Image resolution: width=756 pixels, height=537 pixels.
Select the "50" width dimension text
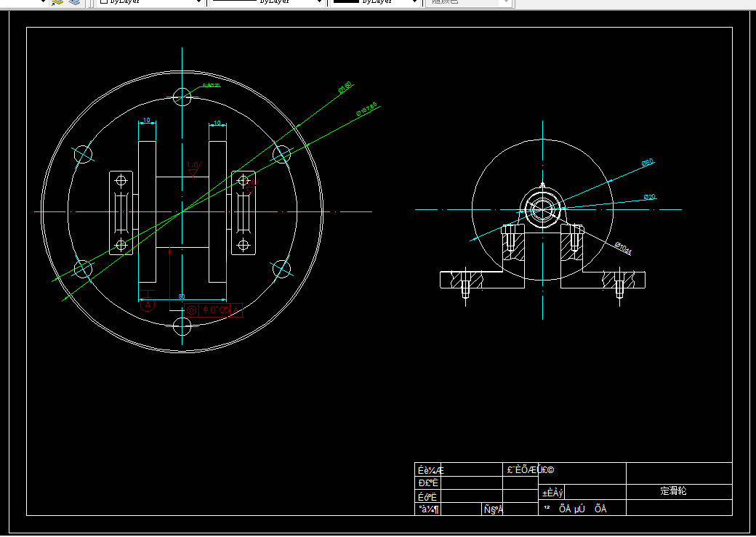[182, 296]
